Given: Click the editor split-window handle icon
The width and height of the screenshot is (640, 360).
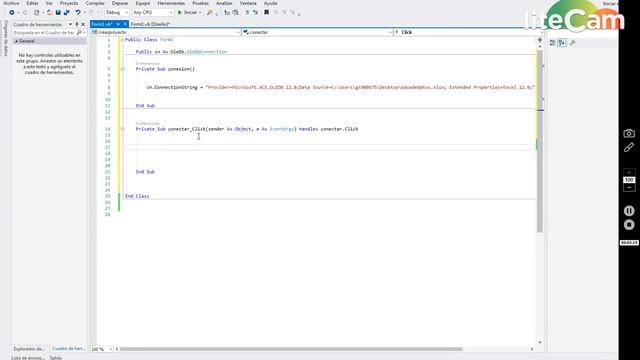Looking at the screenshot, I should (540, 40).
